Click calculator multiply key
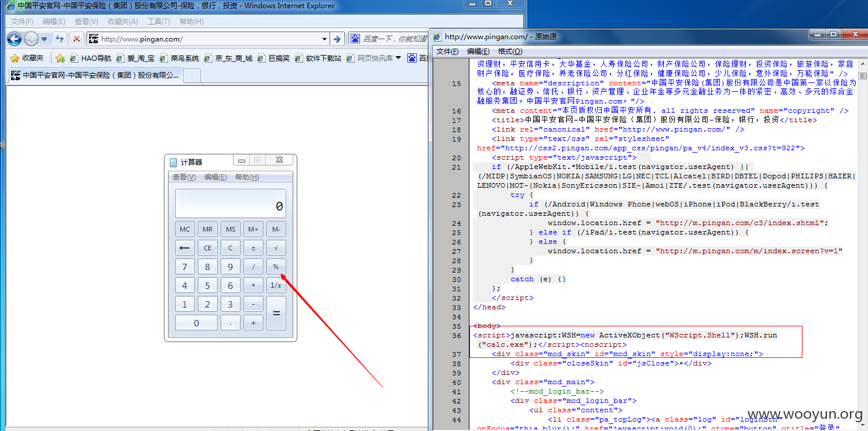868x431 pixels. [253, 285]
